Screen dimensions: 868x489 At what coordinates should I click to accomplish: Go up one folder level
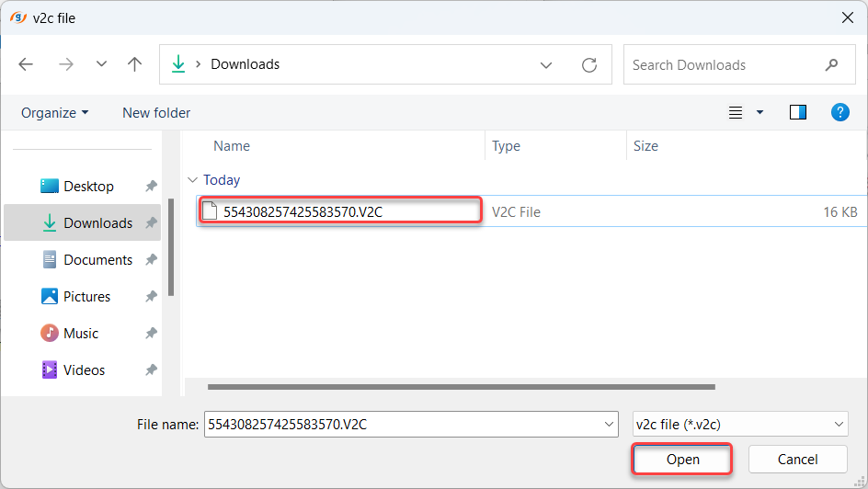[x=134, y=64]
